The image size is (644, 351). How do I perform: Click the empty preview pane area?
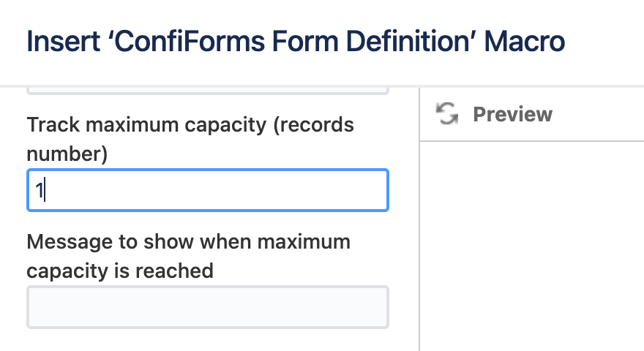coord(532,246)
